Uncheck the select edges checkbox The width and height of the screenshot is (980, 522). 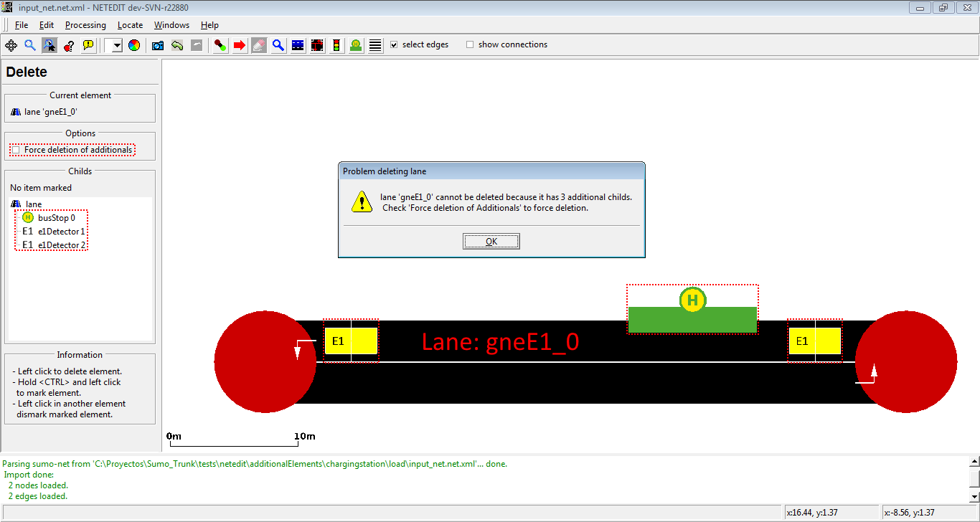point(394,44)
